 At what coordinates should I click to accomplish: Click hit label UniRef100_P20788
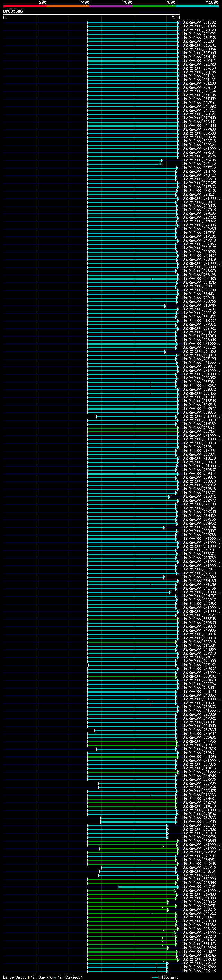point(199,535)
